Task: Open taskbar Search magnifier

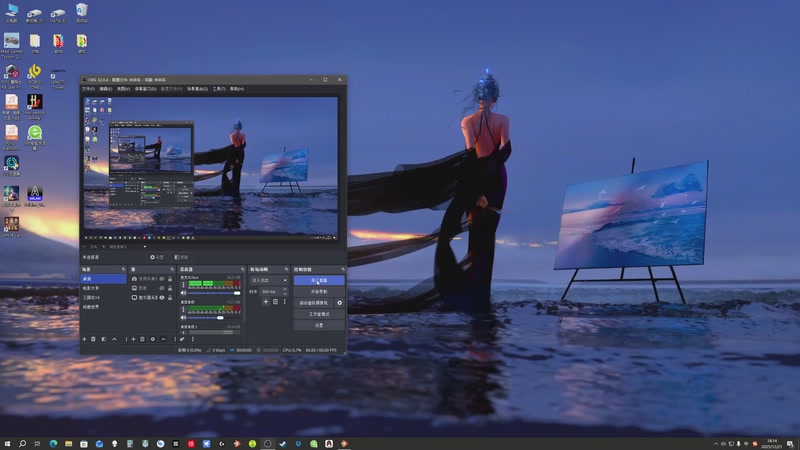Action: [x=22, y=443]
